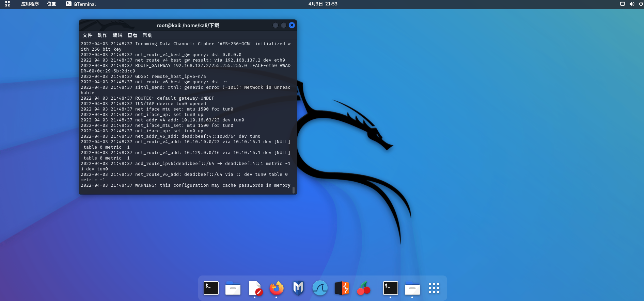Screen dimensions: 644x301
Task: Click the 'WARNING: this configuration may cache passwords' line
Action: 186,185
